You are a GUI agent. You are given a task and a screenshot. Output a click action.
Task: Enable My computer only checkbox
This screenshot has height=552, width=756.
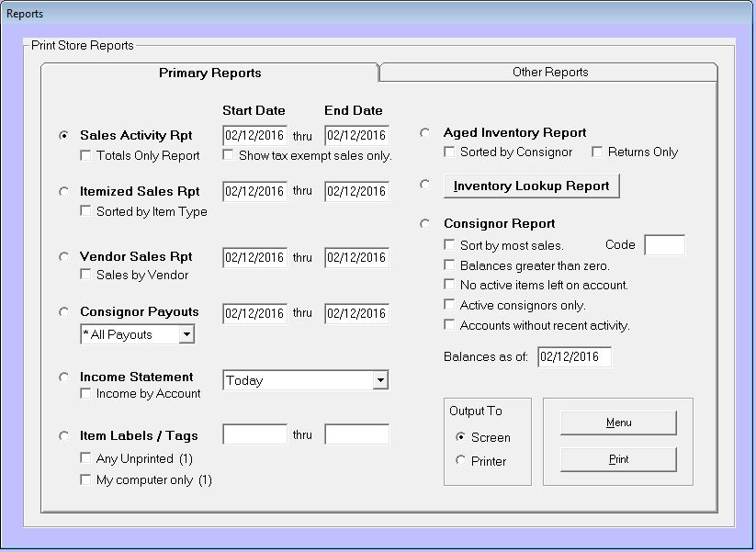click(x=85, y=479)
